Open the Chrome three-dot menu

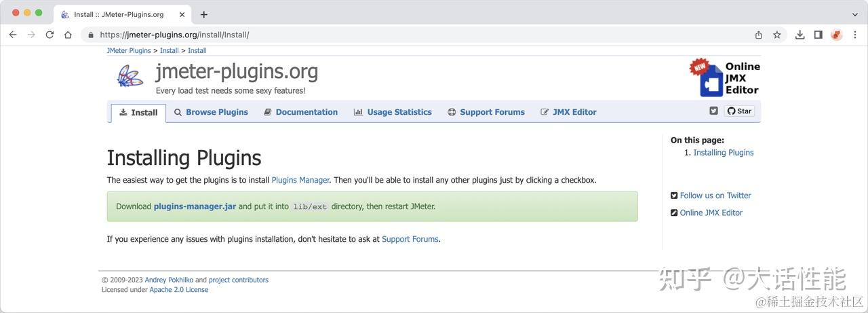coord(855,35)
